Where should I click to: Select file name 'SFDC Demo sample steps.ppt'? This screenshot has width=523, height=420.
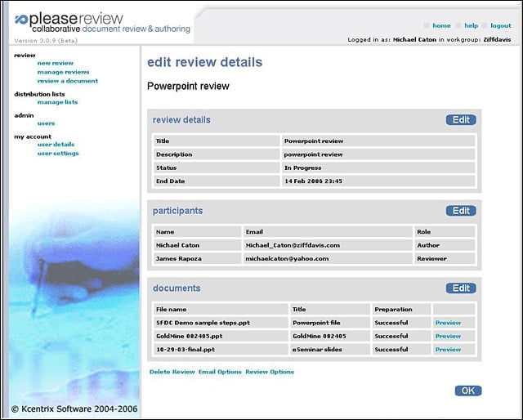[x=221, y=323]
